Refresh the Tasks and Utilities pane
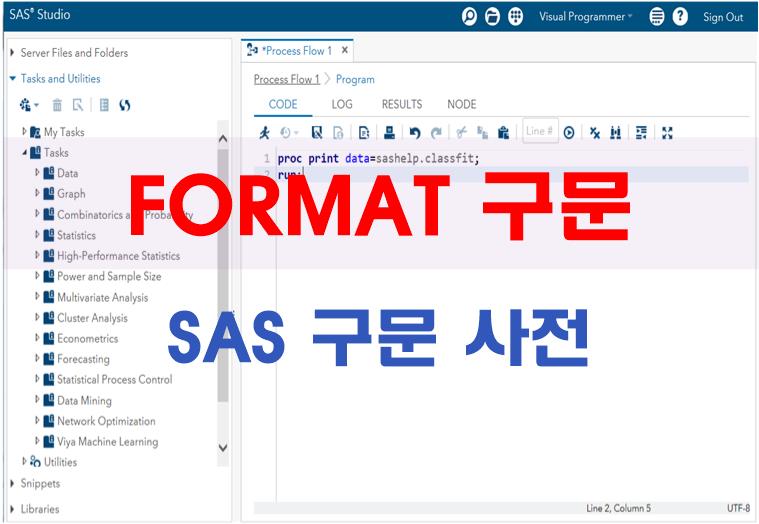Image resolution: width=759 pixels, height=524 pixels. click(124, 105)
